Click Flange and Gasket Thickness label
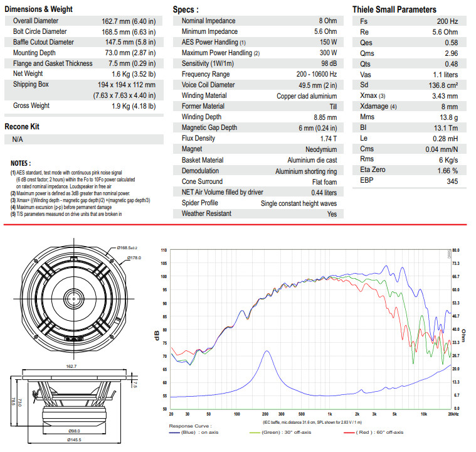476x452 pixels. pos(53,63)
